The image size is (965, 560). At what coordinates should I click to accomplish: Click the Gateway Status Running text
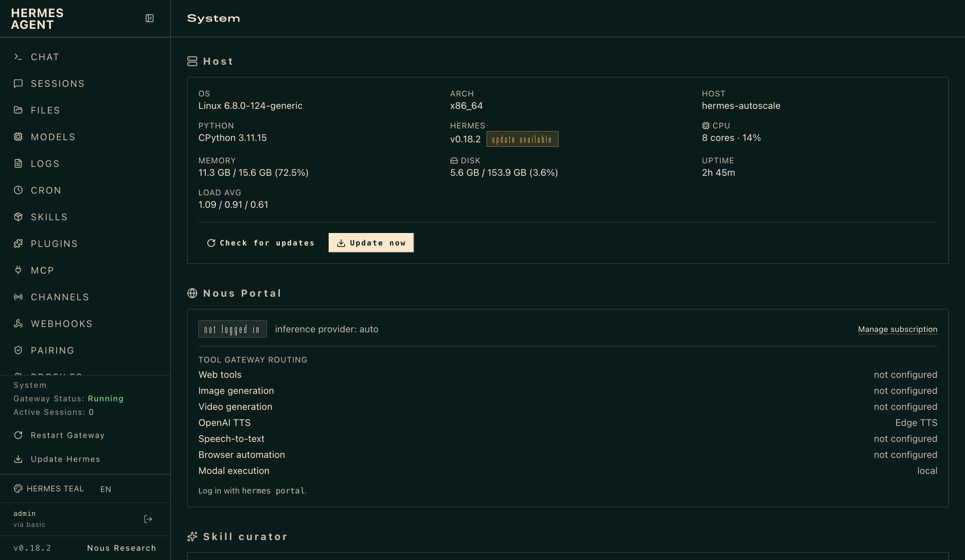click(x=68, y=398)
